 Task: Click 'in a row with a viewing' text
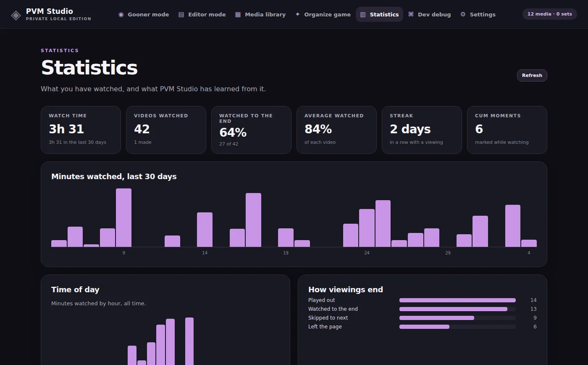click(x=416, y=142)
